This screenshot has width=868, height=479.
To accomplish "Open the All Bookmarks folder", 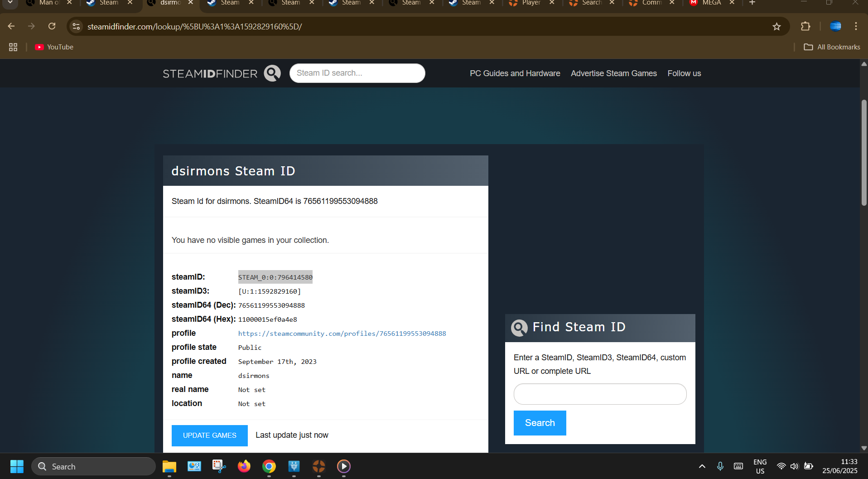I will (x=832, y=47).
